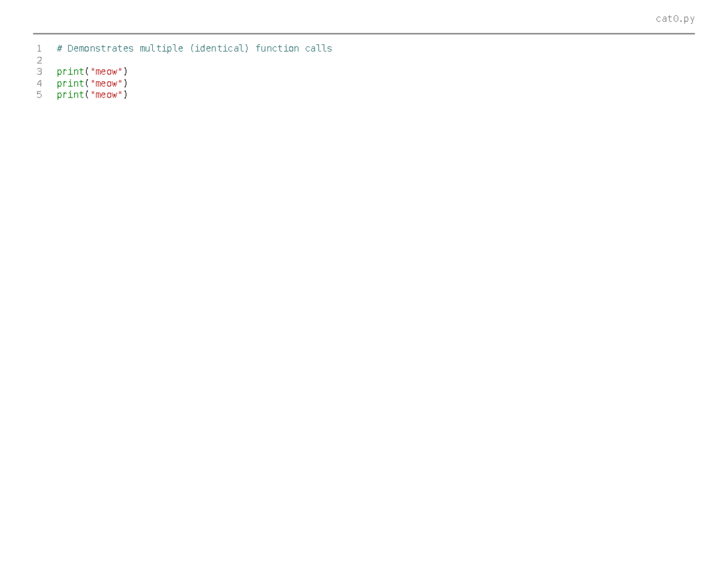
Task: Click line number 3 in the gutter
Action: [39, 71]
